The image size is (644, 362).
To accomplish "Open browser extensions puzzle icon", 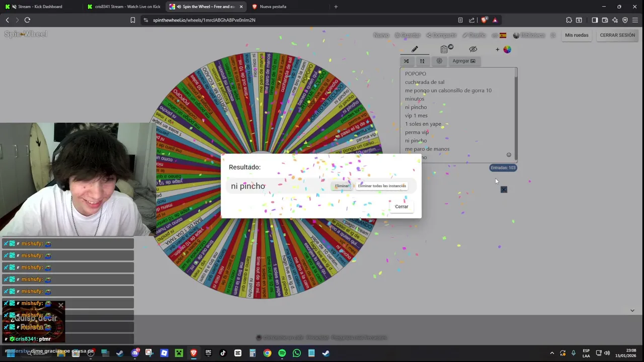I will [569, 20].
